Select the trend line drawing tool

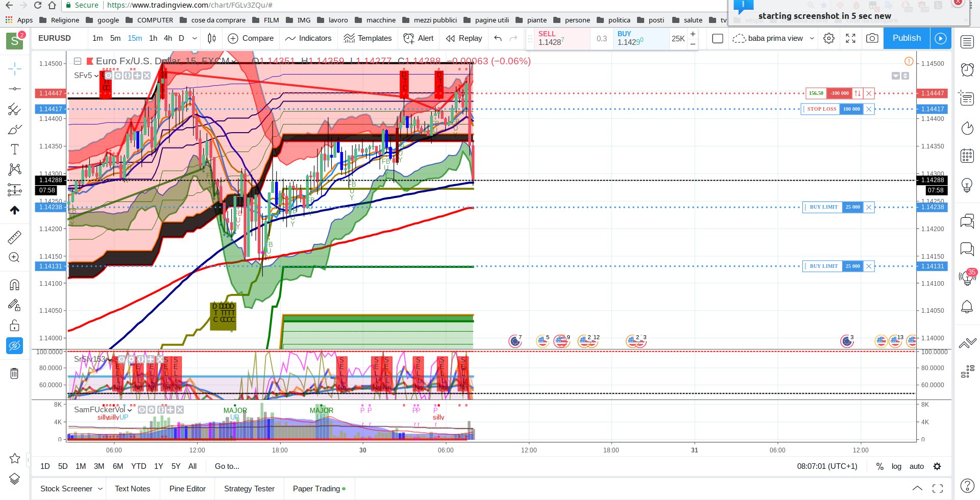point(15,89)
